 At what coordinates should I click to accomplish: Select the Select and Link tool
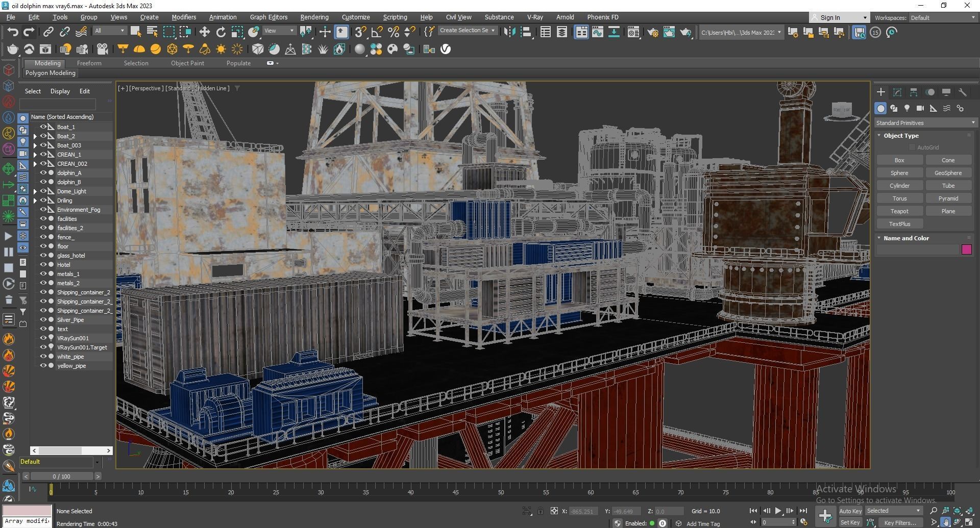[x=48, y=32]
